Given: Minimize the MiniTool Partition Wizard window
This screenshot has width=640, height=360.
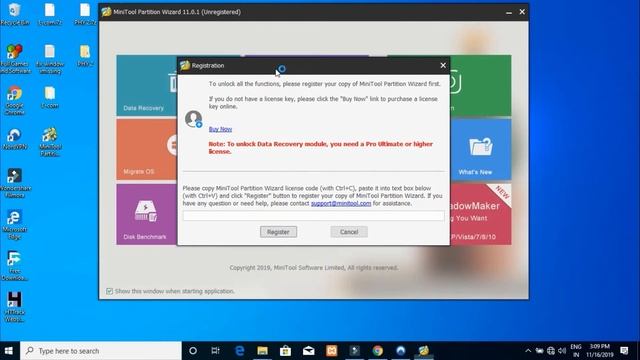Looking at the screenshot, I should (509, 12).
